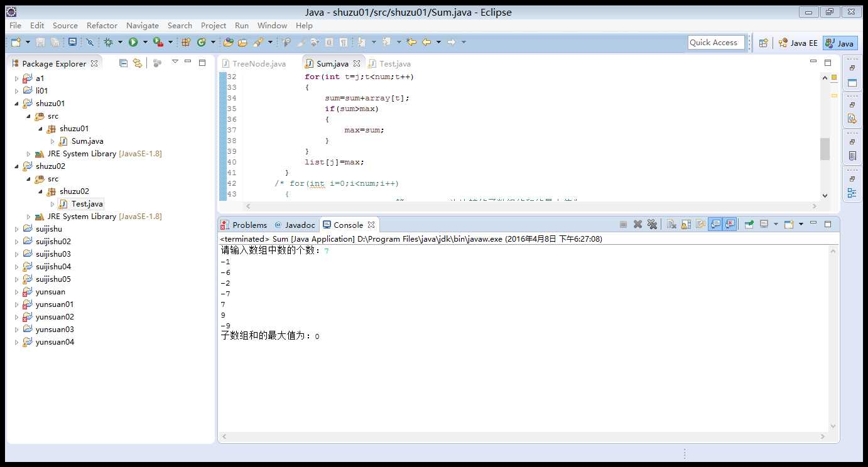Toggle Block Selection Mode icon

click(x=328, y=42)
